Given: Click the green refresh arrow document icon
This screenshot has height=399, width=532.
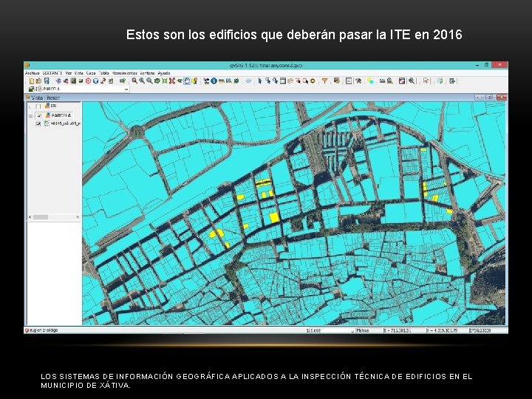Looking at the screenshot, I should tap(440, 81).
